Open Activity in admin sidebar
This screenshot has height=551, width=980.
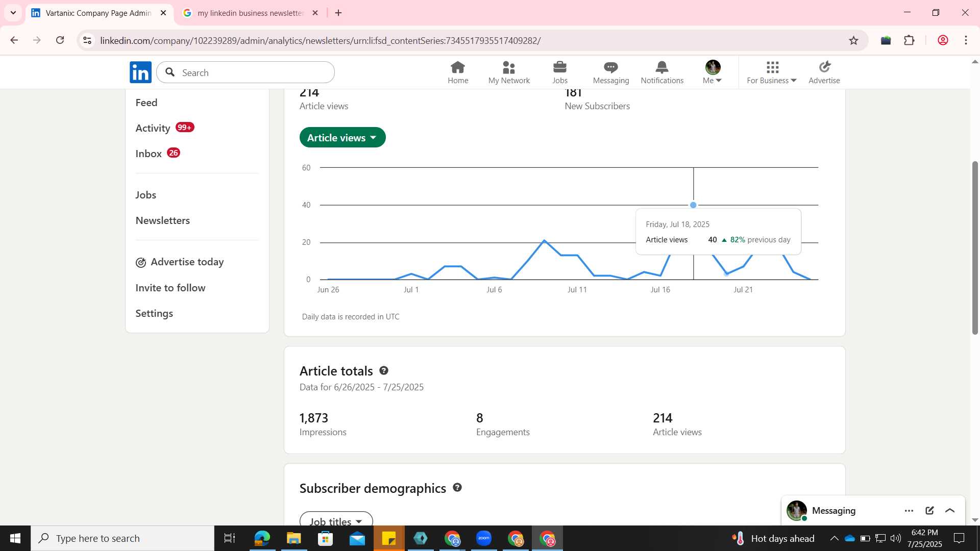click(153, 128)
